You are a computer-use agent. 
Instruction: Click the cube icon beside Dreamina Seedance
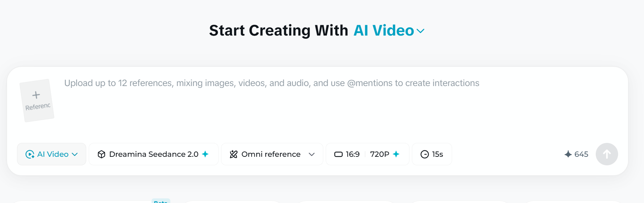[x=101, y=154]
